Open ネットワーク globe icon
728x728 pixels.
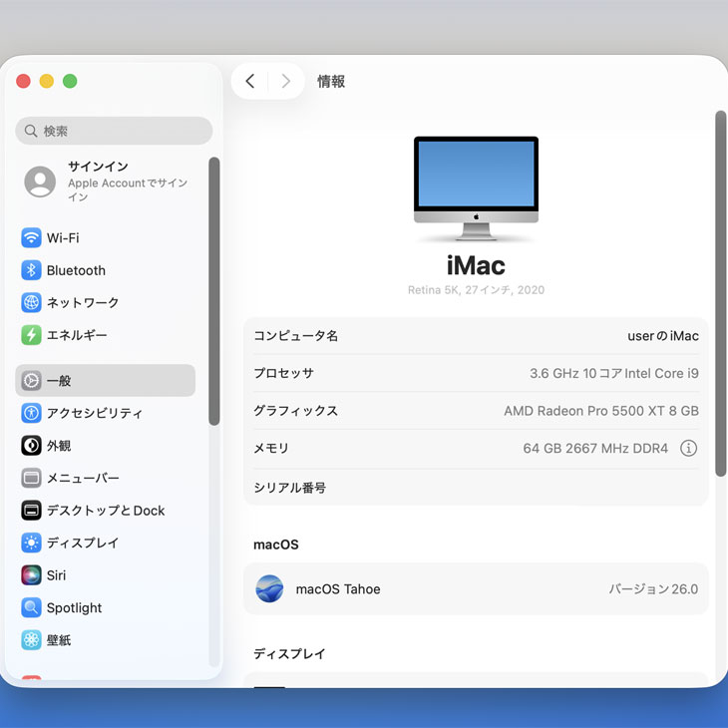click(31, 303)
